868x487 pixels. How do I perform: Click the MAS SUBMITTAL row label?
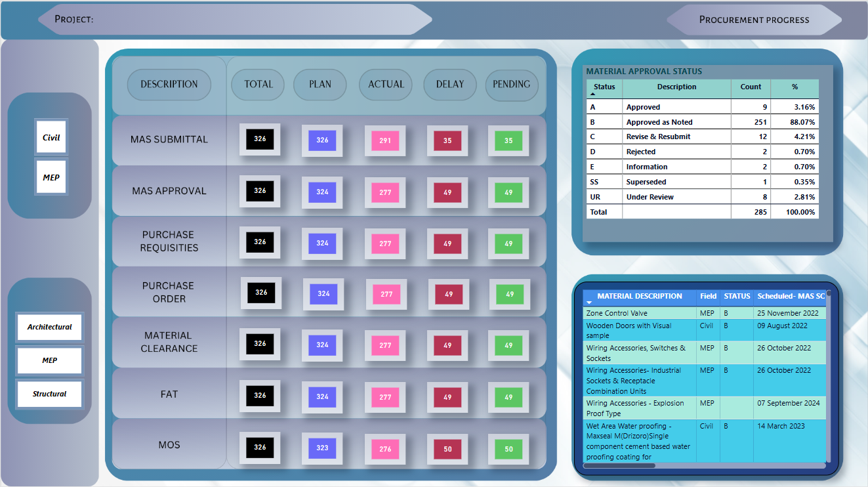(169, 140)
